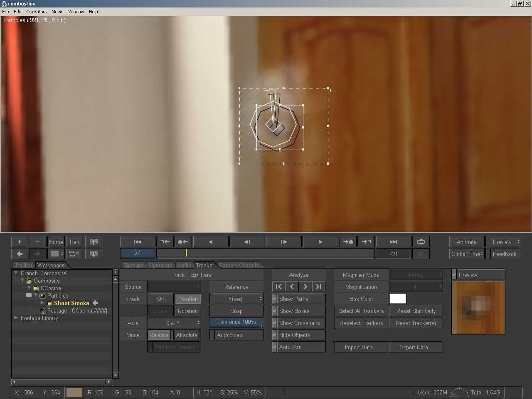Toggle the Show Paths checkbox
532x399 pixels.
point(275,299)
